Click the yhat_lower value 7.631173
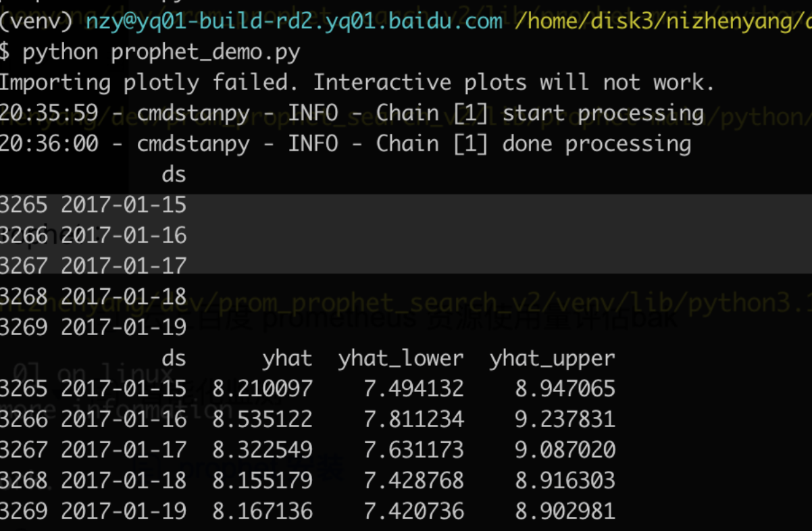 pyautogui.click(x=413, y=449)
